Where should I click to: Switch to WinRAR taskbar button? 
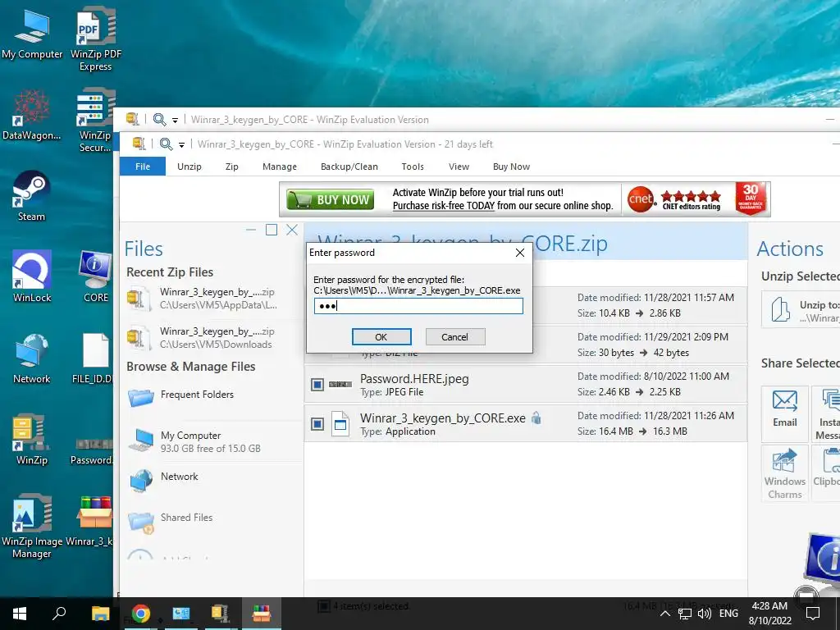(261, 614)
